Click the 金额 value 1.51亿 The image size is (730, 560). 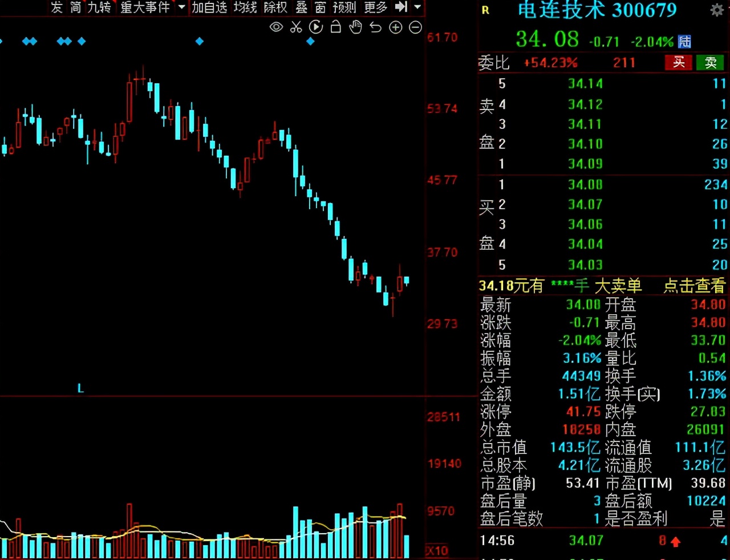pos(579,394)
